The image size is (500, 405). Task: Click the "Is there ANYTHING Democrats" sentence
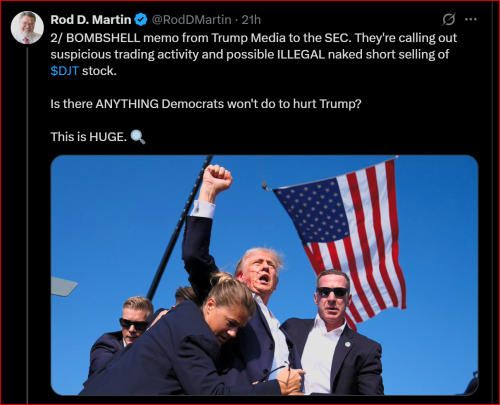tap(206, 104)
